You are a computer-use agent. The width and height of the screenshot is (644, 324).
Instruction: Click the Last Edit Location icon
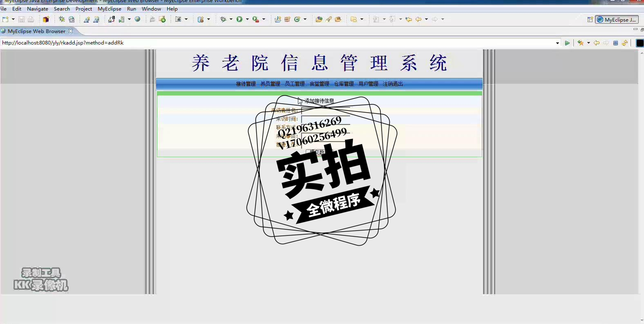409,19
